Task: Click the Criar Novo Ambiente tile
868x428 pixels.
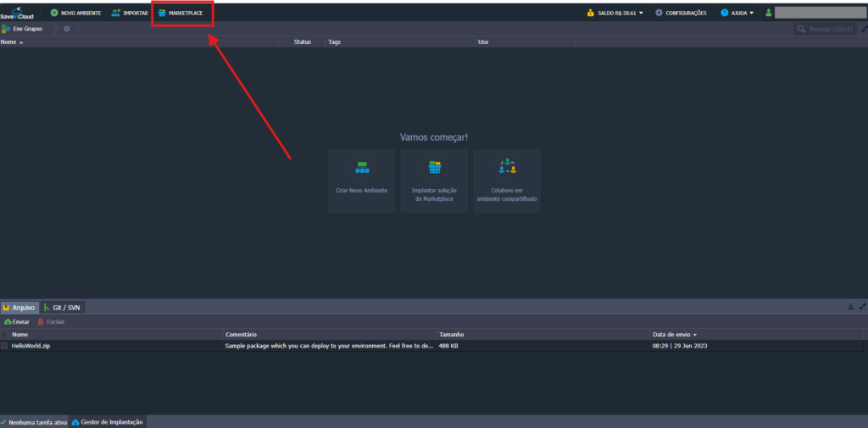Action: pyautogui.click(x=362, y=180)
